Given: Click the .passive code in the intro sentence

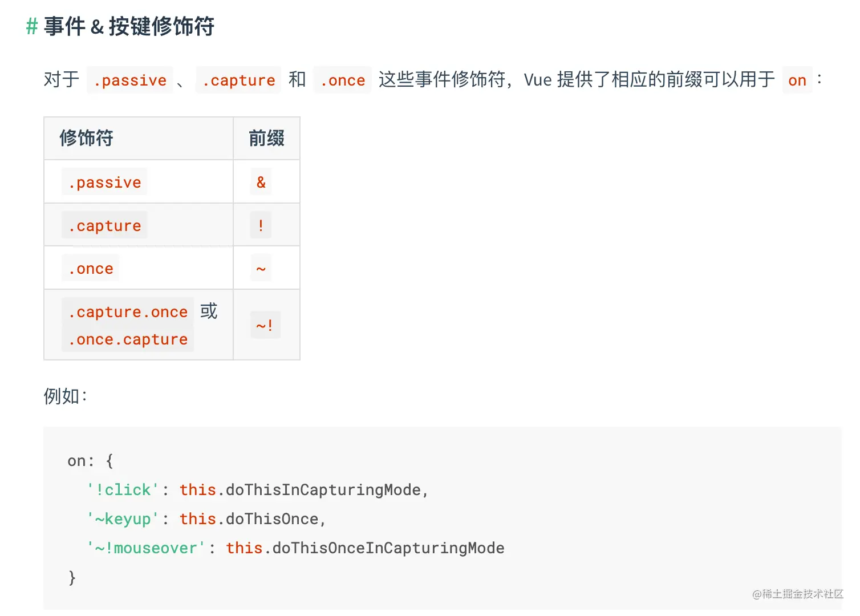Looking at the screenshot, I should click(130, 80).
